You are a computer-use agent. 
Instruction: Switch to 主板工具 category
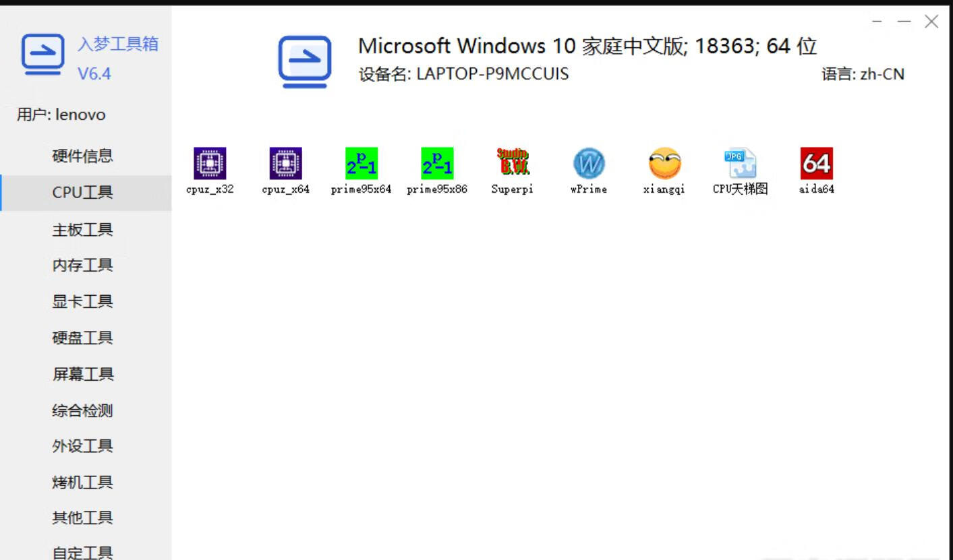pyautogui.click(x=86, y=229)
